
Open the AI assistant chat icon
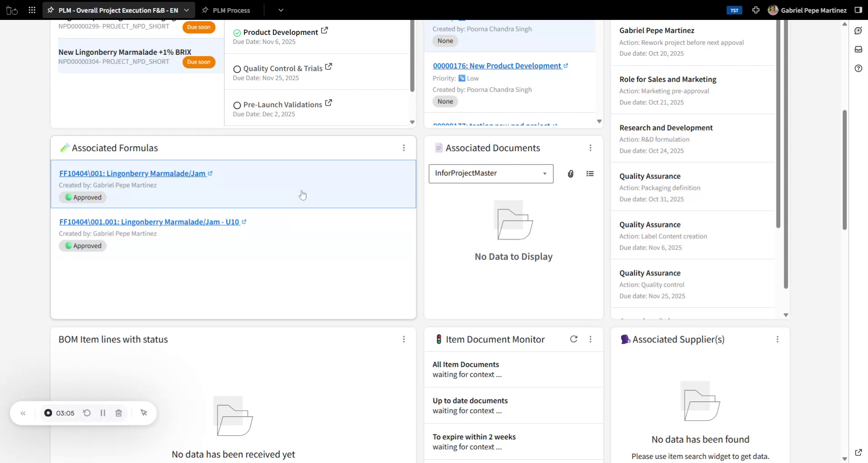point(858,30)
